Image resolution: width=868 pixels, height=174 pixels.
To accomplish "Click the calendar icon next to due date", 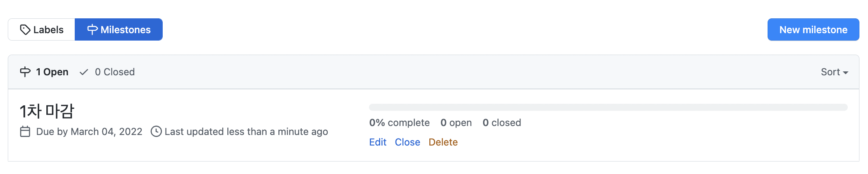I will click(25, 131).
